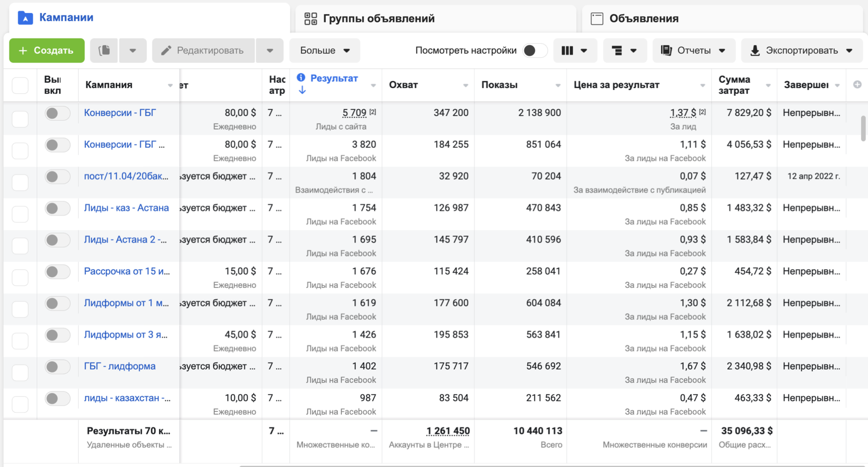The width and height of the screenshot is (868, 467).
Task: Open the columns layout icon menu
Action: [574, 51]
